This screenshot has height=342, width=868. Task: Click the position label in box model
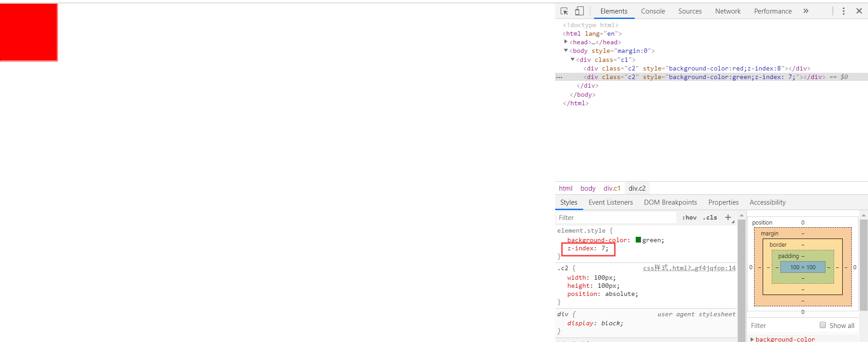pos(762,223)
